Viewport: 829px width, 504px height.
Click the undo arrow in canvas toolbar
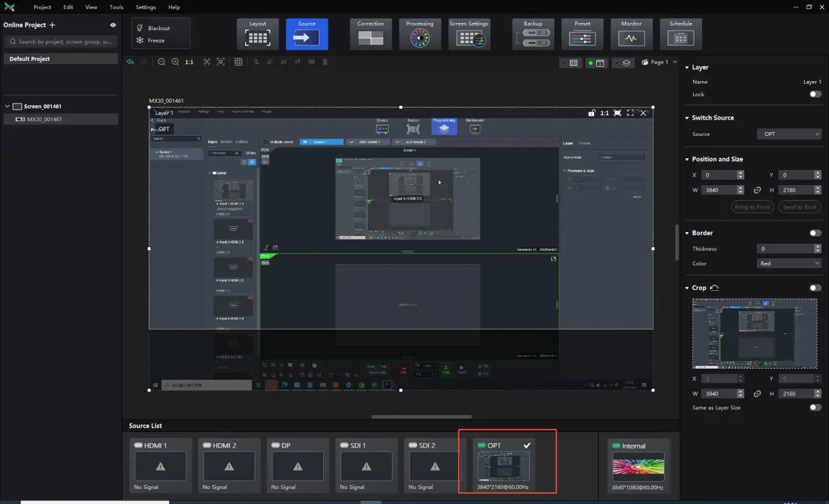130,62
